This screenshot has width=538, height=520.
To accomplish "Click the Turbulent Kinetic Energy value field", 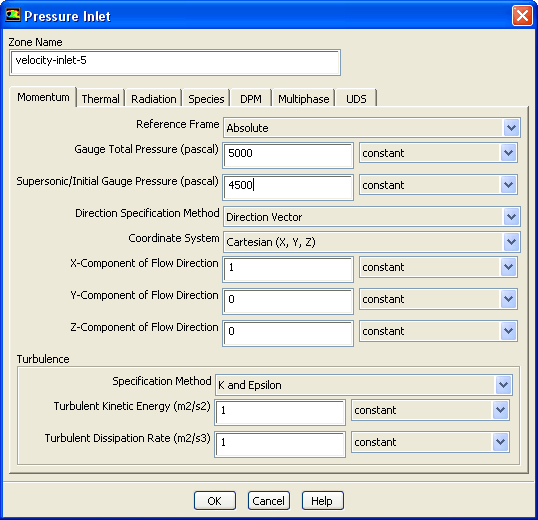I will pyautogui.click(x=280, y=413).
